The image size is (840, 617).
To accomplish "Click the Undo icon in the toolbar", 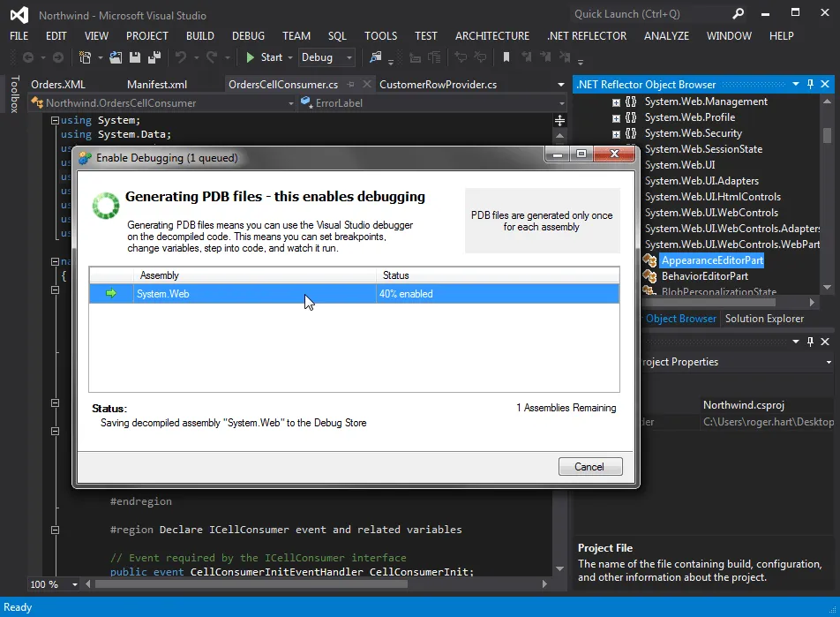I will click(x=179, y=57).
